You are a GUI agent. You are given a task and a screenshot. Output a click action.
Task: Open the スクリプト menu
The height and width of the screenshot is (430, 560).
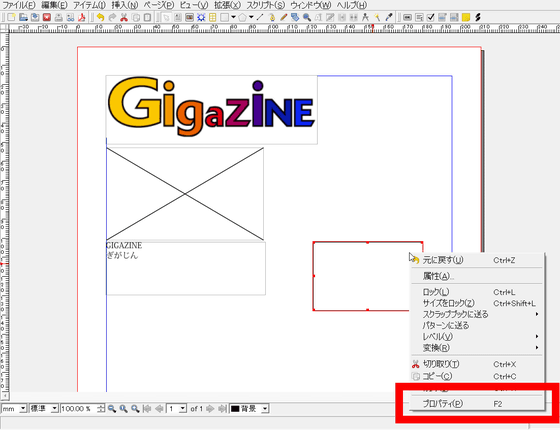coord(266,5)
